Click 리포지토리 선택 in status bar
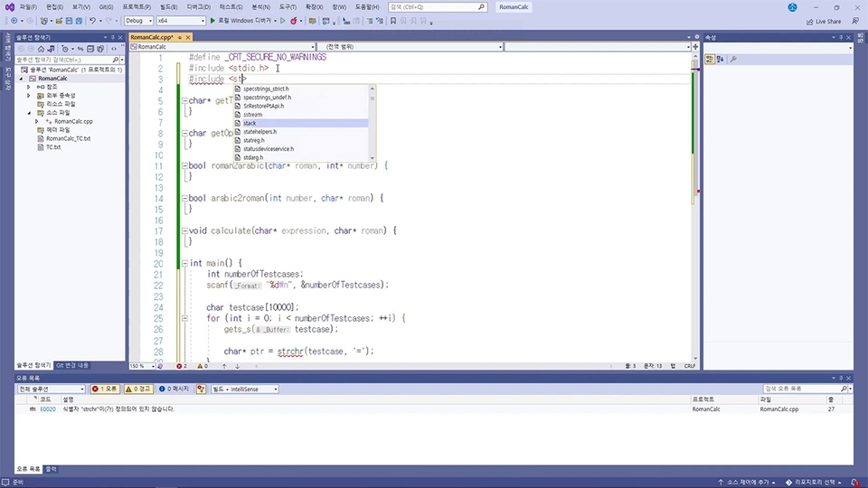 [814, 483]
